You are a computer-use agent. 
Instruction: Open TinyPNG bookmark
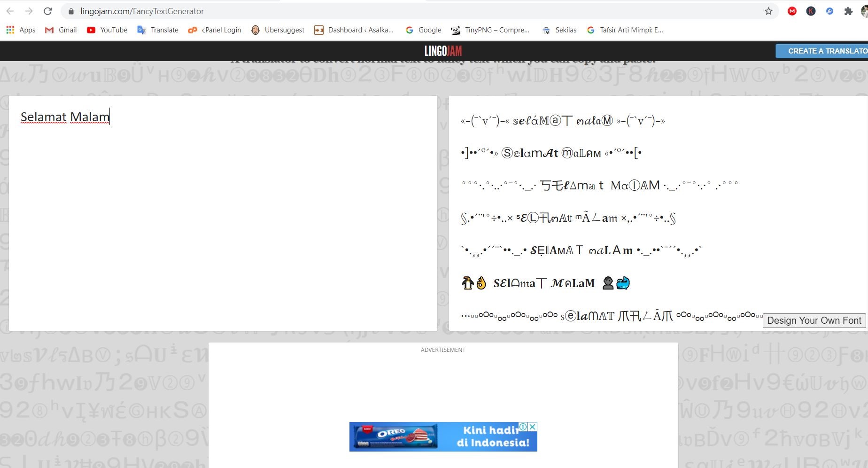[490, 30]
